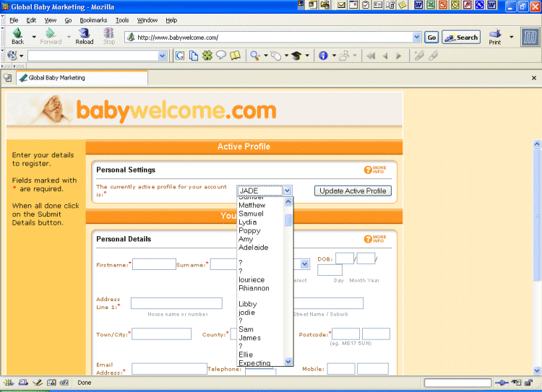The width and height of the screenshot is (542, 392).
Task: Expand the info icon dropdown arrow
Action: click(x=334, y=56)
